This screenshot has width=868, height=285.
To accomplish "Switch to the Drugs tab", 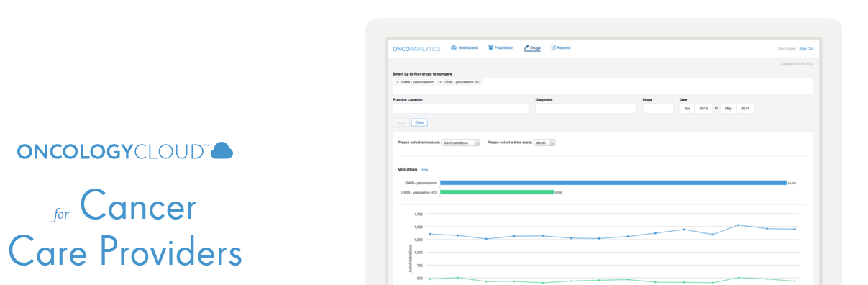I will point(532,47).
